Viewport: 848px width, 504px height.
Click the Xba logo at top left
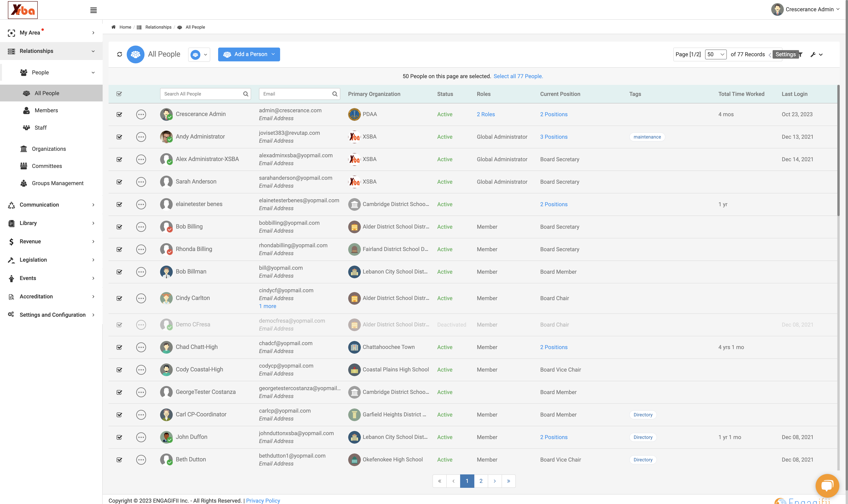coord(23,10)
